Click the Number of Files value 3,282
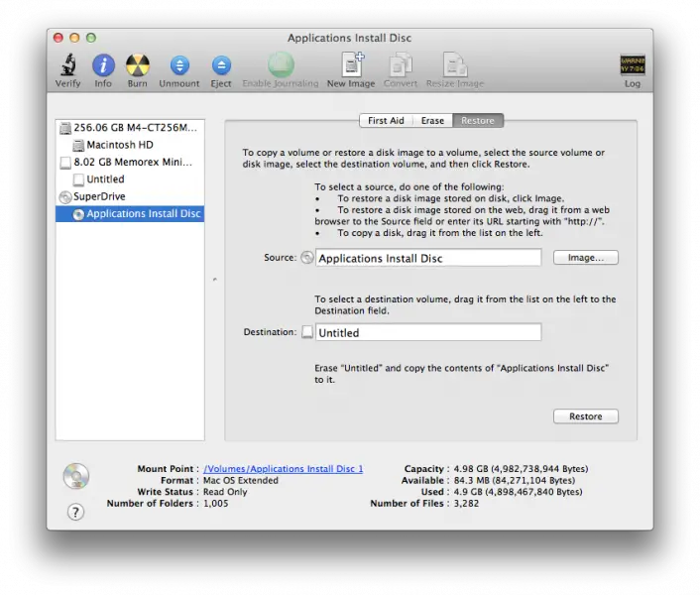The width and height of the screenshot is (700, 595). tap(466, 504)
